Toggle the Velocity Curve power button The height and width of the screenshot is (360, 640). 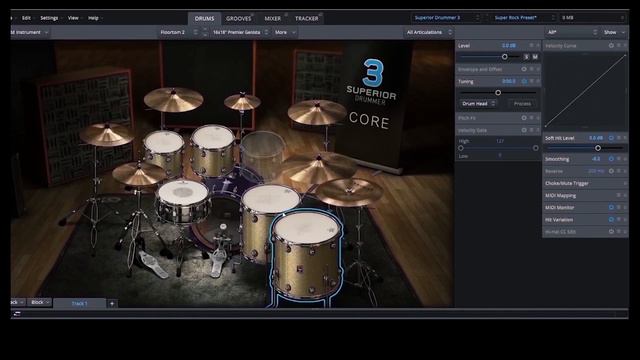611,45
